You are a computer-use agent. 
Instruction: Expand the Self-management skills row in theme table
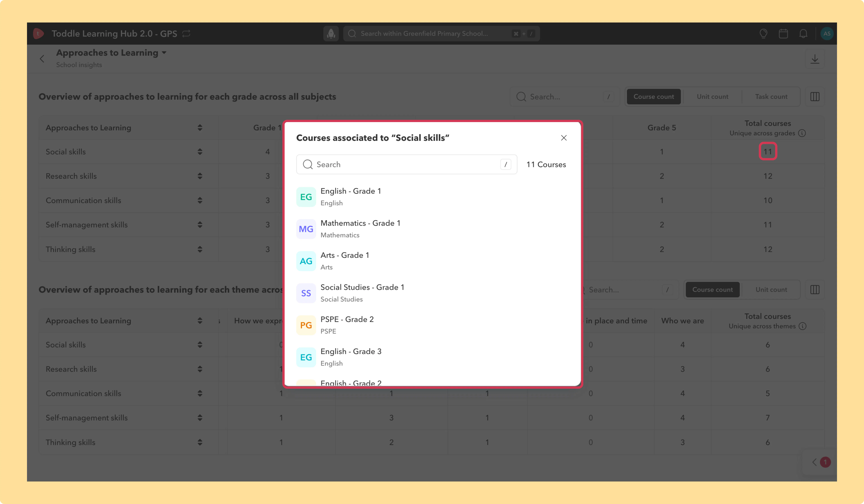click(200, 418)
